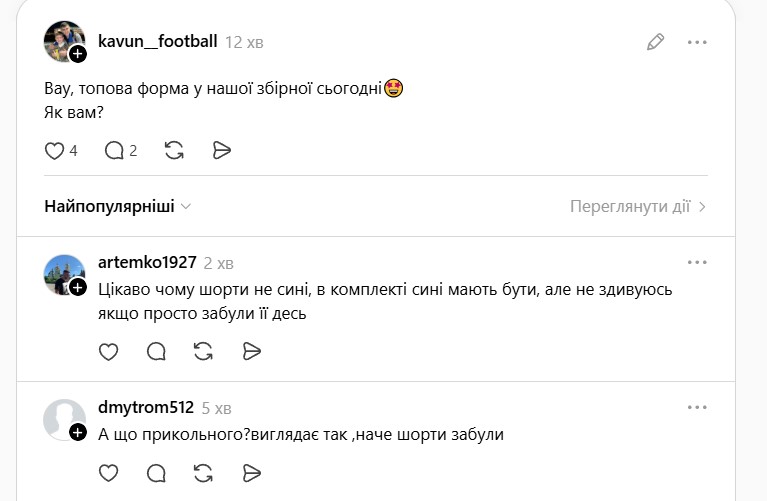The height and width of the screenshot is (501, 767).
Task: Like the kavun__football post
Action: pos(55,150)
